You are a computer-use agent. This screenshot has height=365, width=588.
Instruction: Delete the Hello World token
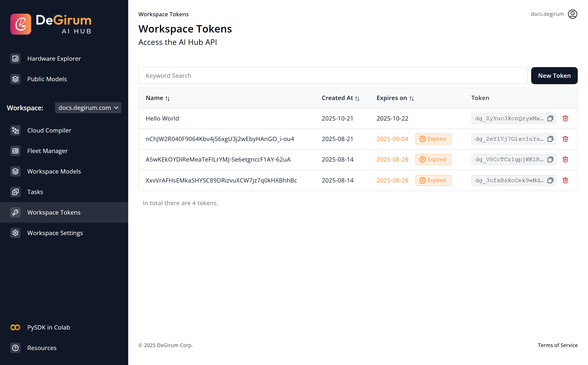(x=566, y=118)
